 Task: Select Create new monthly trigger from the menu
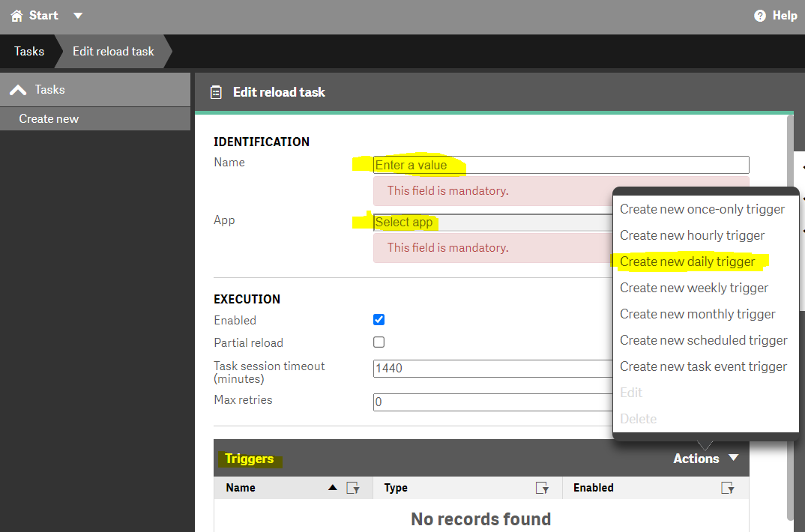coord(696,314)
